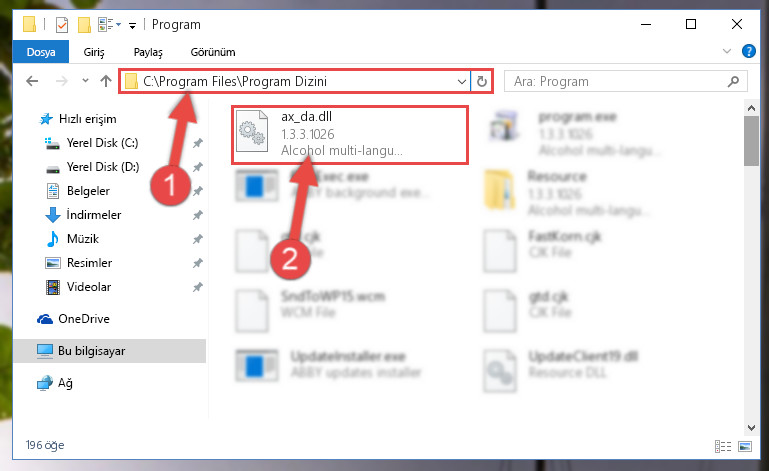Viewport: 769px width, 471px height.
Task: Refresh the current folder view
Action: point(482,81)
